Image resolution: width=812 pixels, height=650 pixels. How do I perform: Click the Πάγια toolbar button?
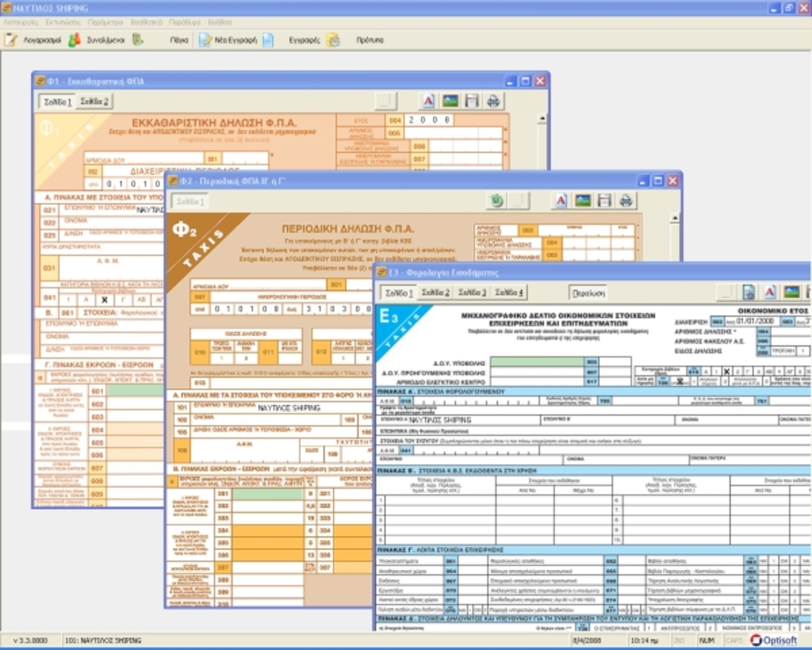(x=179, y=40)
